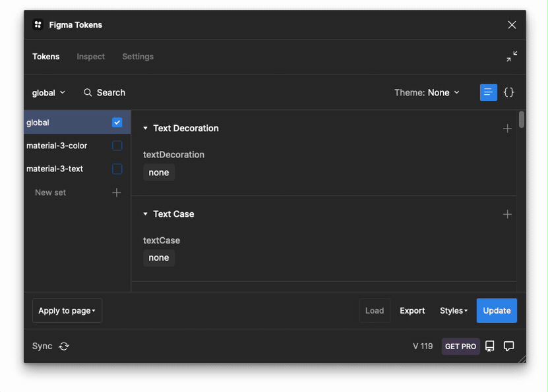Switch to the Inspect tab
Viewport: 548px width, 392px height.
pos(90,57)
